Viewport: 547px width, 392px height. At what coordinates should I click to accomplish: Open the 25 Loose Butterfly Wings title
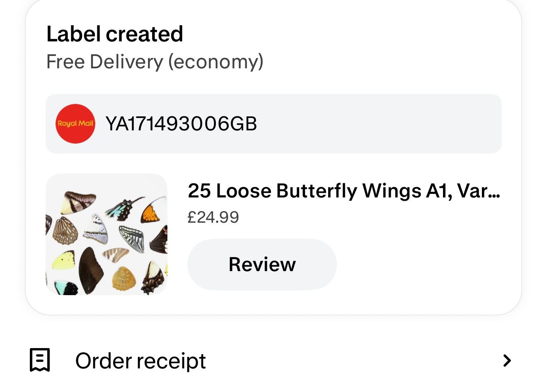[344, 191]
